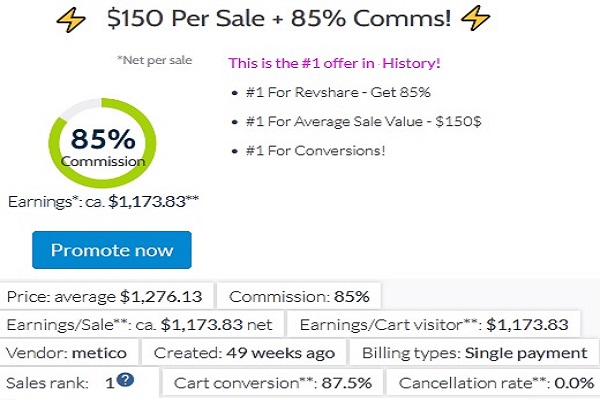600x400 pixels.
Task: Click the #1 For Revshare bullet
Action: [x=338, y=92]
